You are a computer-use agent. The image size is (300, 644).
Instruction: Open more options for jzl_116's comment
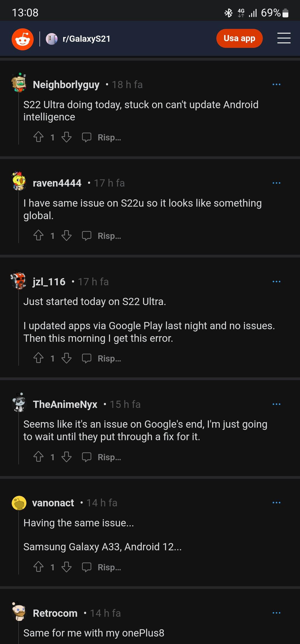(x=276, y=282)
